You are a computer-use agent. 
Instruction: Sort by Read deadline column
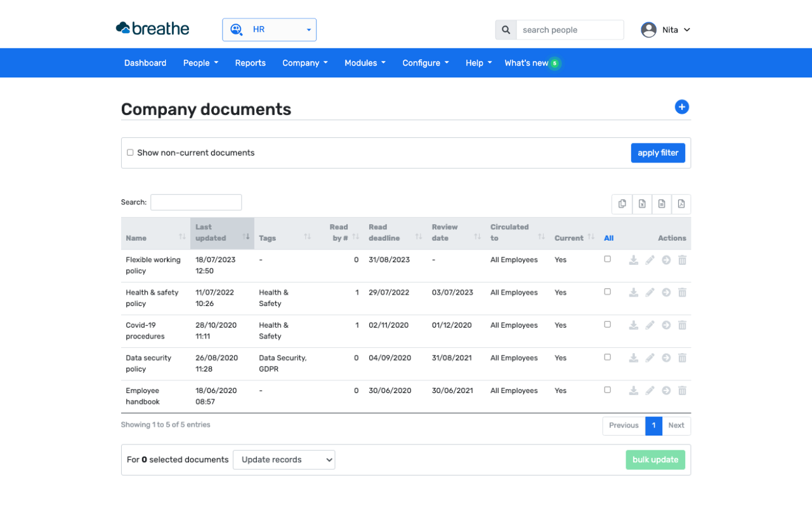click(x=395, y=234)
